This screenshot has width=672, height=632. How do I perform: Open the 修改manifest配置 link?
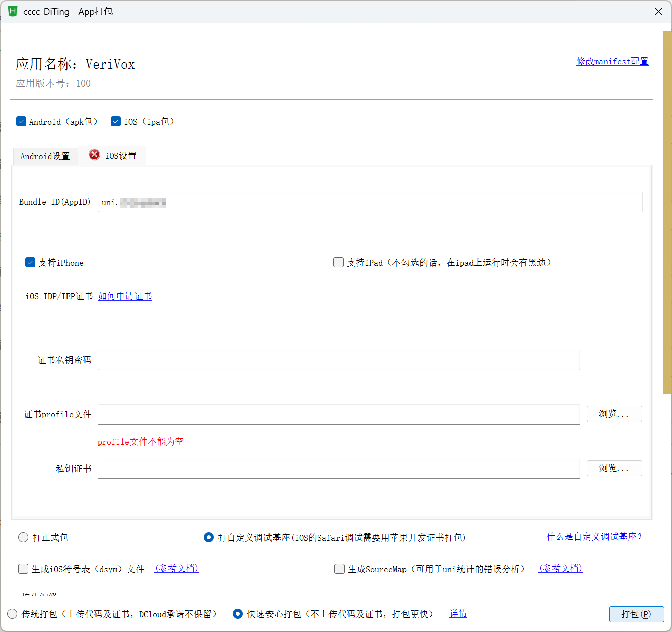(x=613, y=61)
